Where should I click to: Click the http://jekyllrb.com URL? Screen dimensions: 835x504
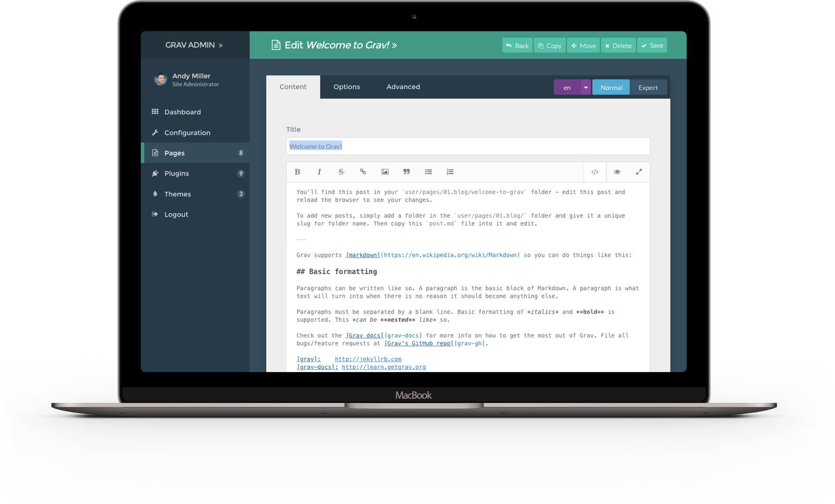click(368, 359)
